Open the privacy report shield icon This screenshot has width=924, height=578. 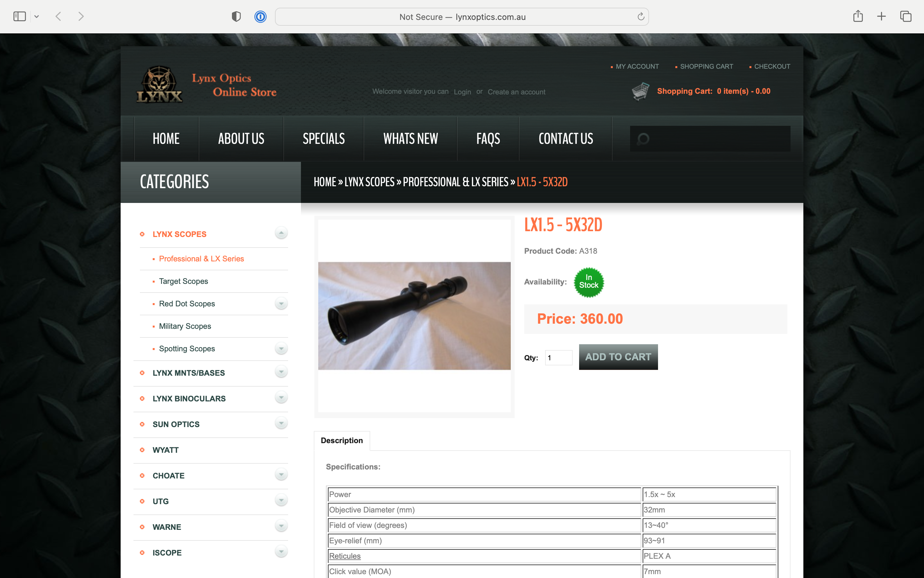tap(236, 16)
